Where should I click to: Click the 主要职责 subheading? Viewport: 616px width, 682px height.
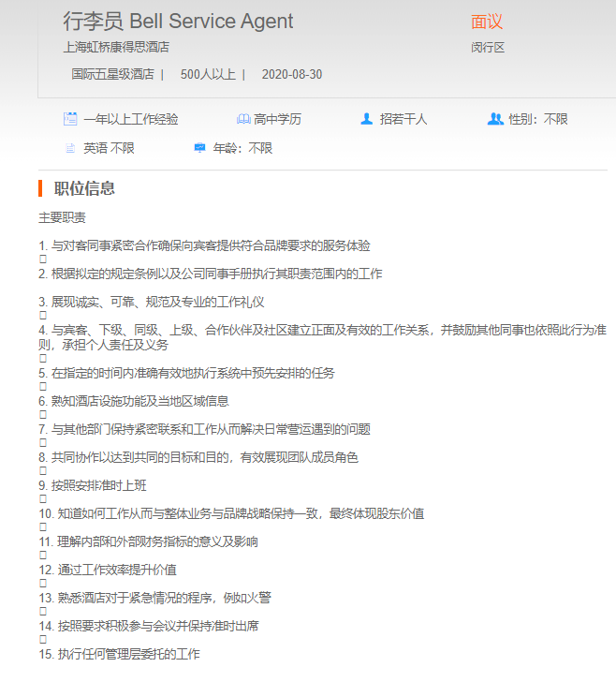[62, 217]
